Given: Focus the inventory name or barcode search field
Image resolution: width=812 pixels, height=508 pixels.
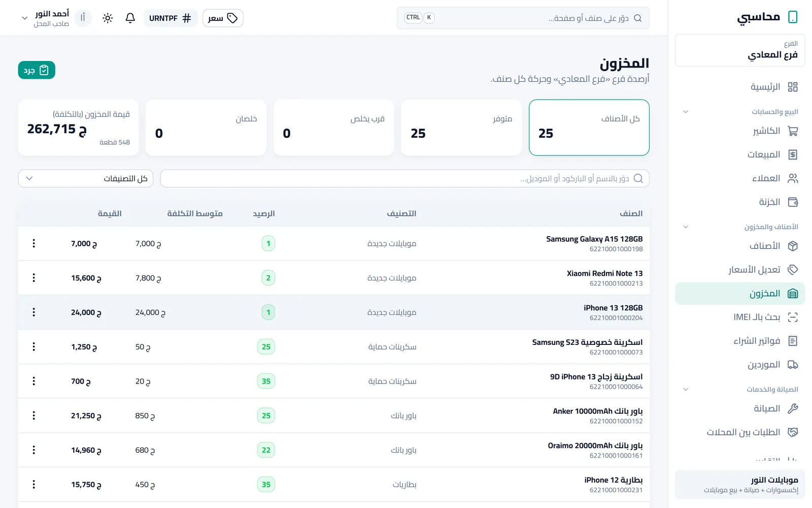Looking at the screenshot, I should pyautogui.click(x=404, y=178).
